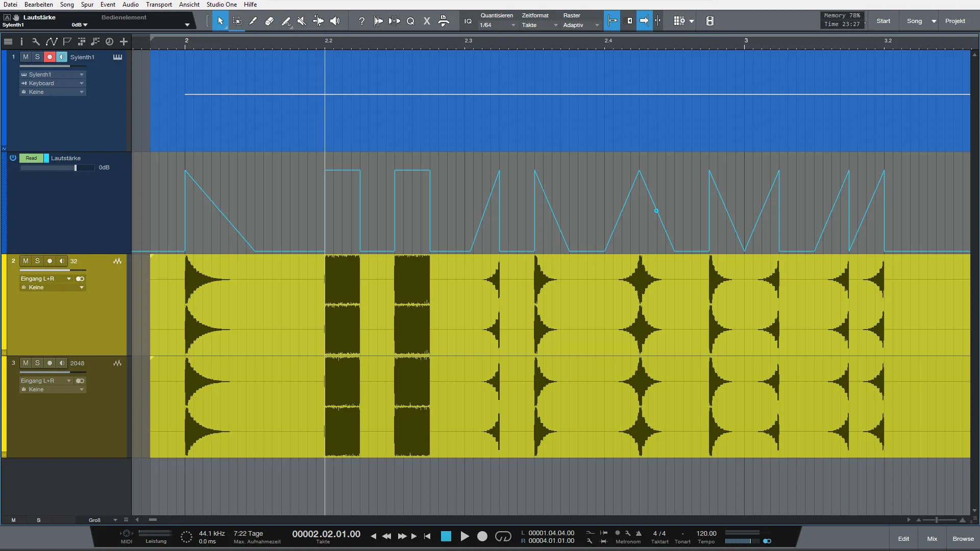
Task: Open the Keyboard input dropdown on Sylenth1
Action: [x=53, y=83]
